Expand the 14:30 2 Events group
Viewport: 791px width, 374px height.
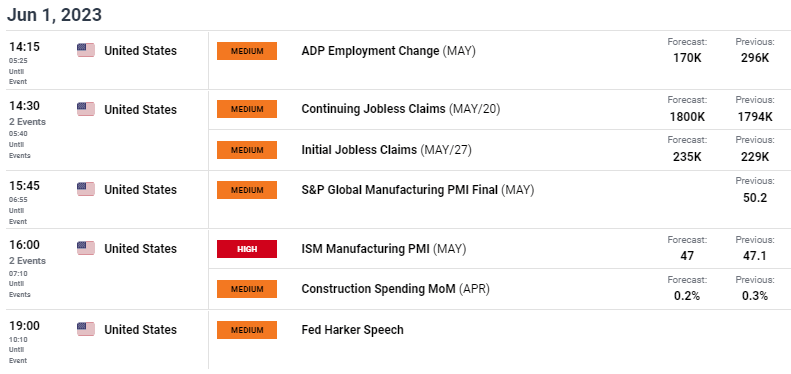27,122
